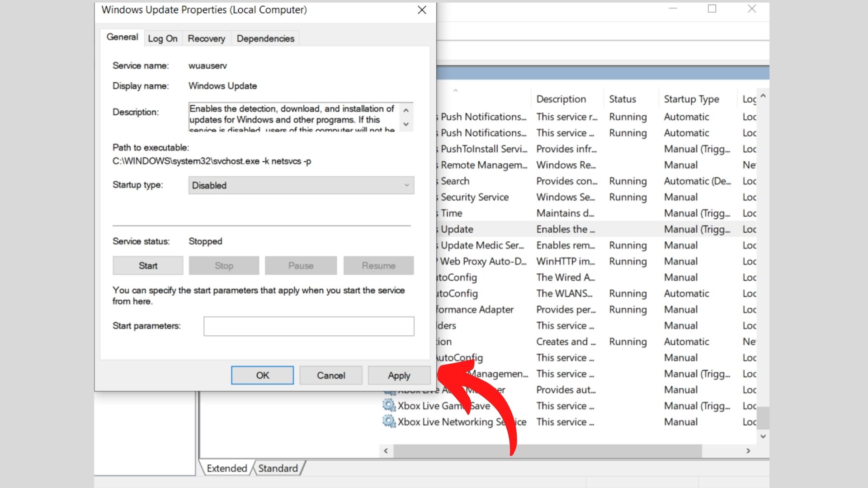The height and width of the screenshot is (488, 868).
Task: Close the Services window
Action: point(752,9)
